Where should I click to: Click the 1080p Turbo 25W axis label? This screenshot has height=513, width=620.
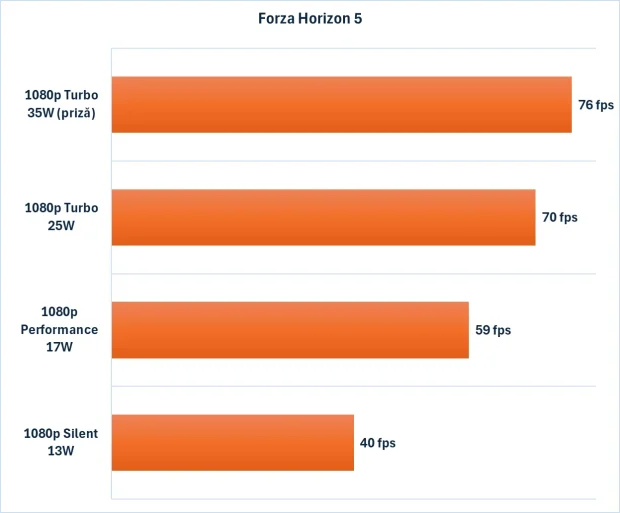(62, 217)
